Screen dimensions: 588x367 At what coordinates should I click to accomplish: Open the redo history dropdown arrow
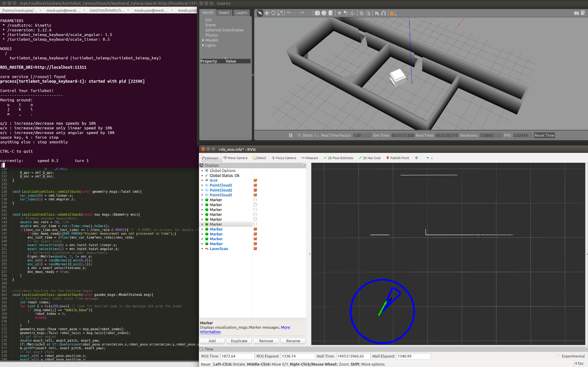(x=308, y=13)
